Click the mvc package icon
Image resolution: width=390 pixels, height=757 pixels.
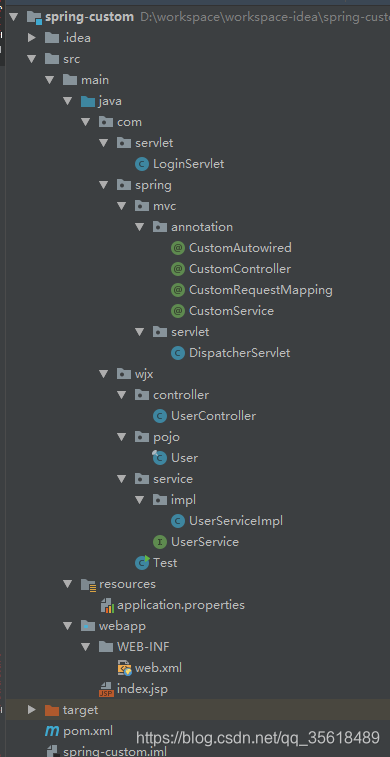click(x=142, y=206)
